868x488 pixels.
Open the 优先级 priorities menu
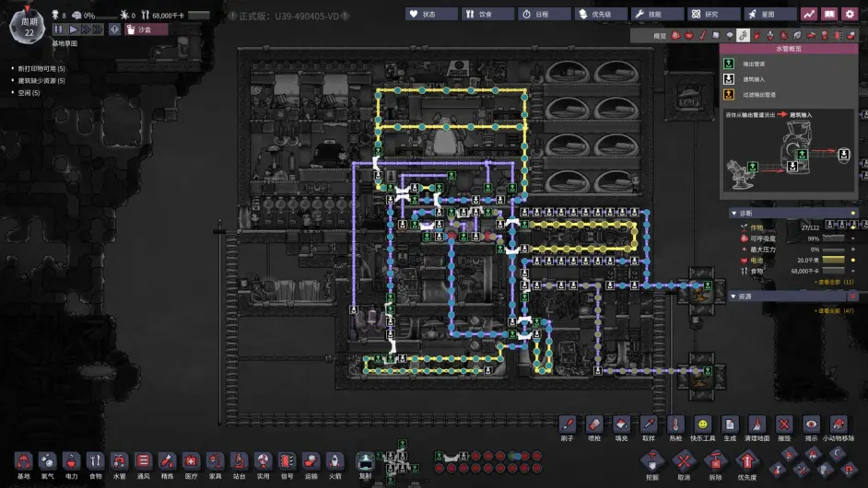point(601,15)
